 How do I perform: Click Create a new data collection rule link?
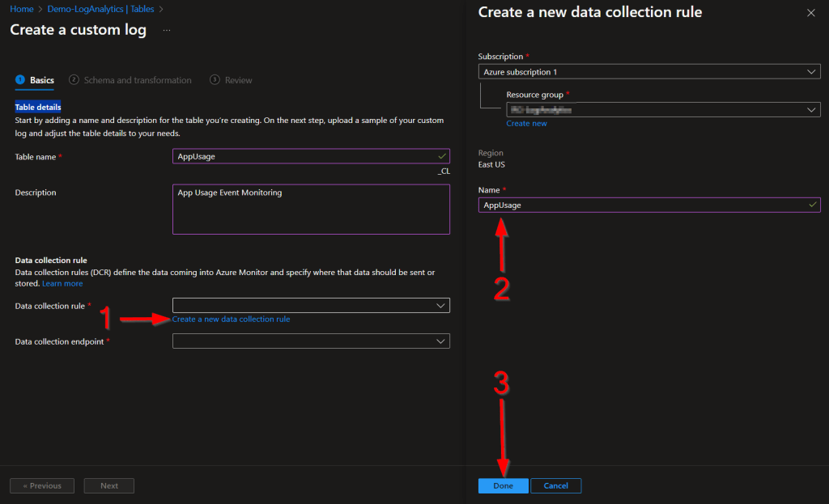[231, 320]
